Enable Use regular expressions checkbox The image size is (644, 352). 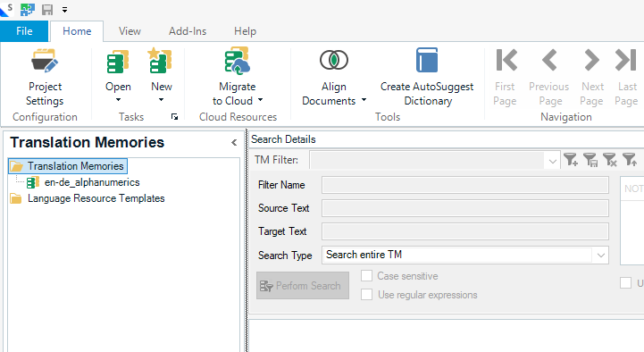366,295
